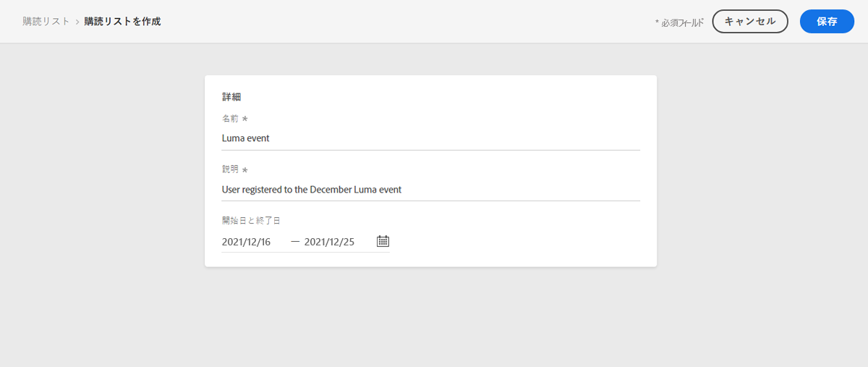Click the asterisk beside 名前 label

coord(244,119)
